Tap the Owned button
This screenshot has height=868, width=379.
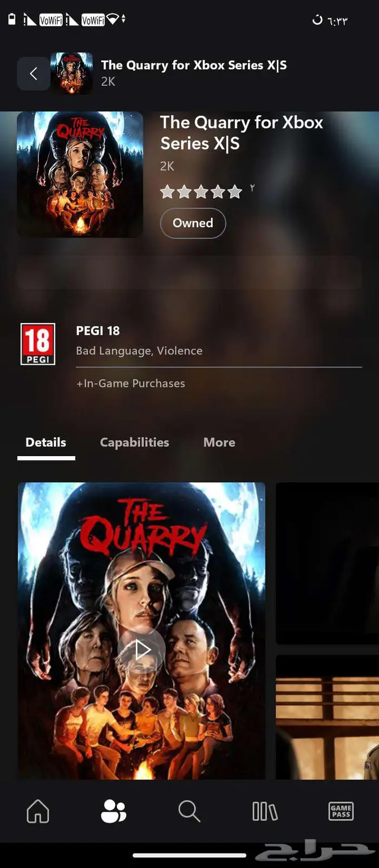pyautogui.click(x=193, y=223)
